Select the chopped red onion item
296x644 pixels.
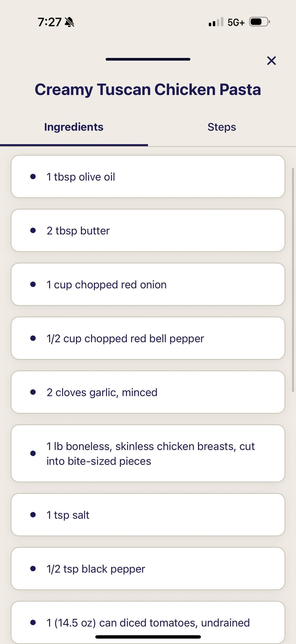pos(148,284)
